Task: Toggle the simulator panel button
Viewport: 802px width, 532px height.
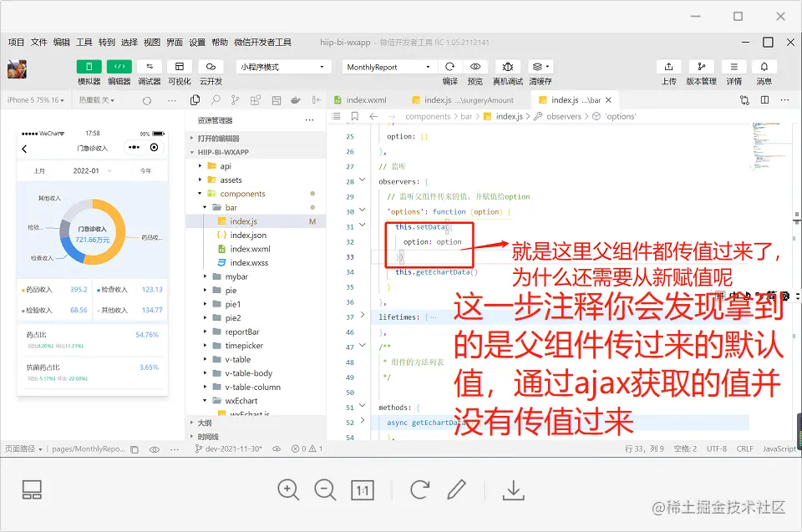Action: tap(89, 67)
